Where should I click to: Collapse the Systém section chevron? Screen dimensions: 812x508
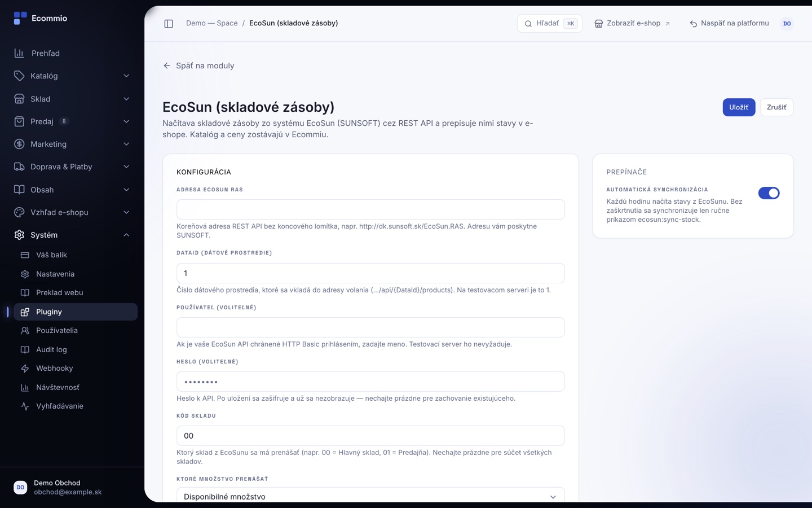tap(126, 235)
